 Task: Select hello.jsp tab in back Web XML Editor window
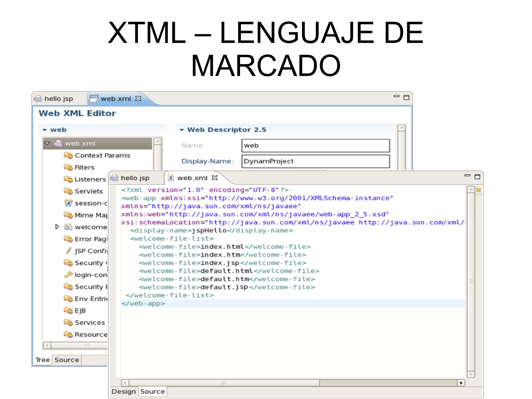pos(59,99)
